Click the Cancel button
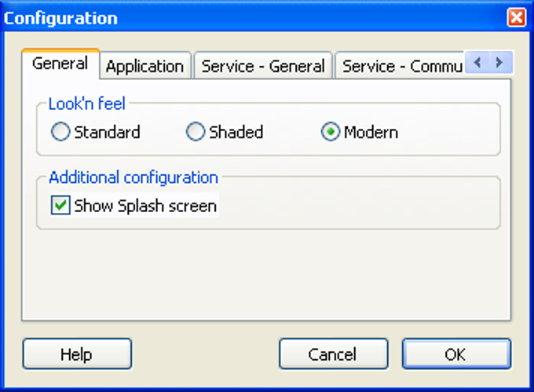 click(x=334, y=354)
